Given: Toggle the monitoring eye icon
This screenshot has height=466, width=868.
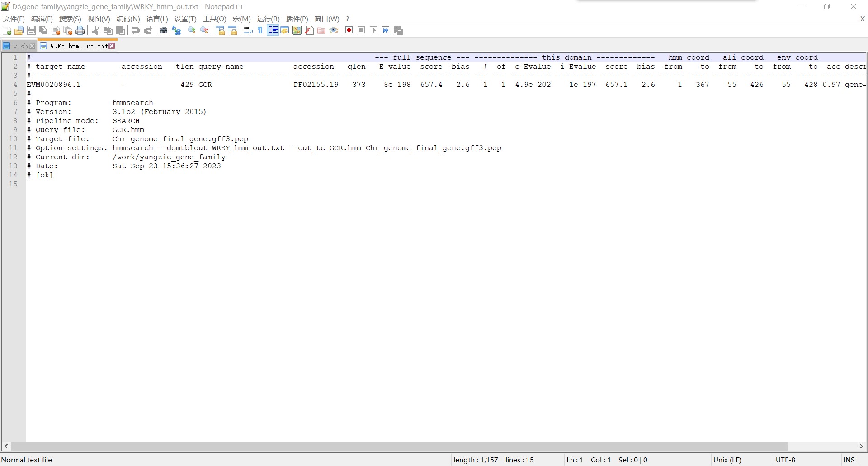Looking at the screenshot, I should 334,30.
